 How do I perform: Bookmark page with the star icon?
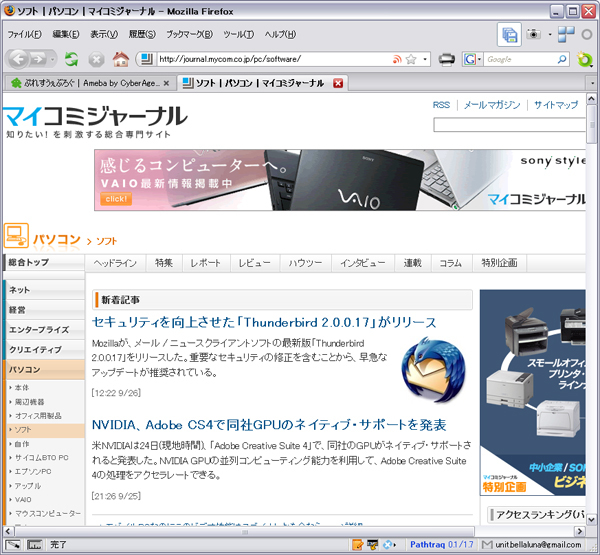[411, 59]
